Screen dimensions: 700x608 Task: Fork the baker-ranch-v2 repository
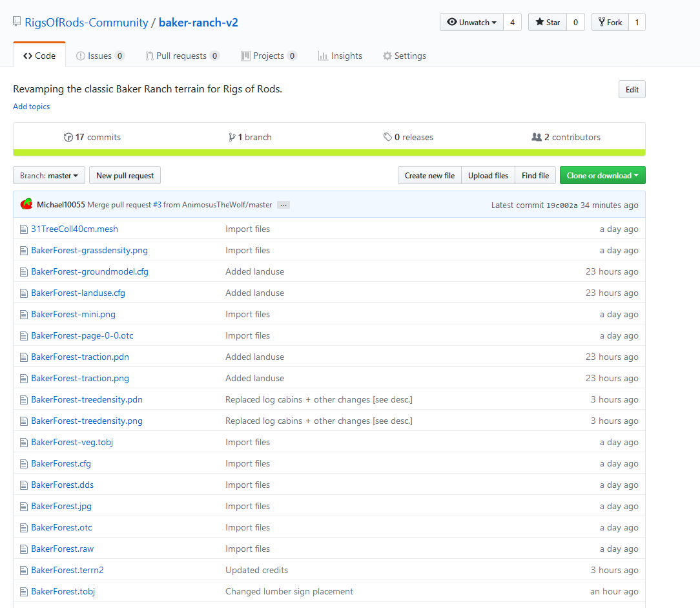(x=610, y=22)
